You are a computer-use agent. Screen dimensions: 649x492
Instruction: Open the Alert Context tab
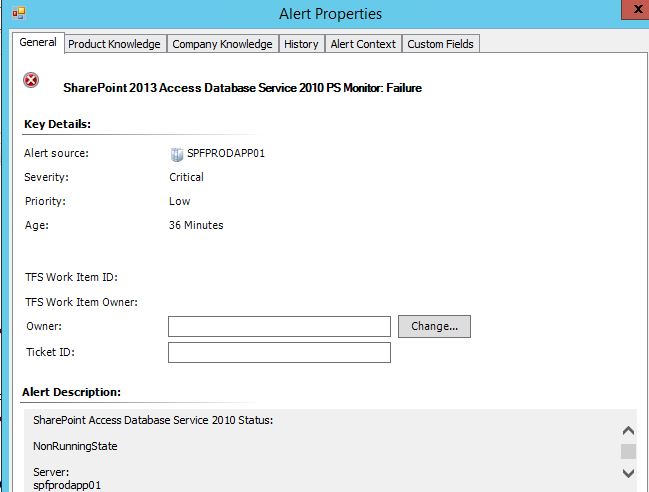tap(363, 44)
